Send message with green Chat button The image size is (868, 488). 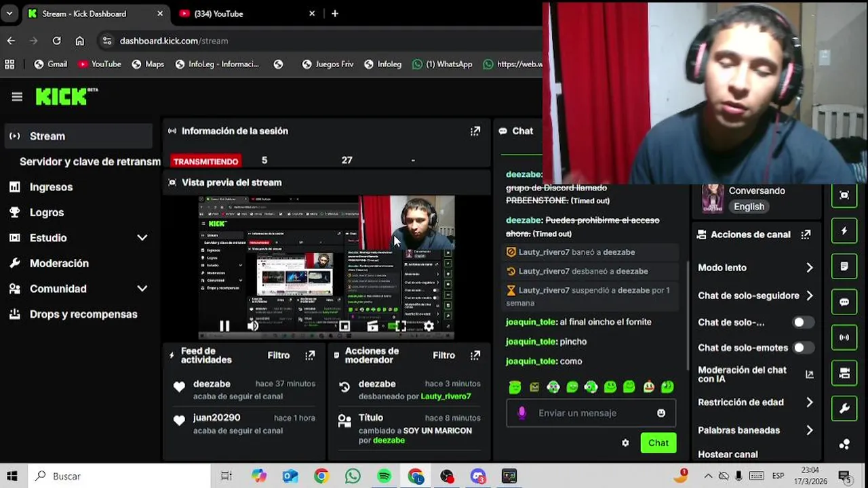tap(658, 443)
